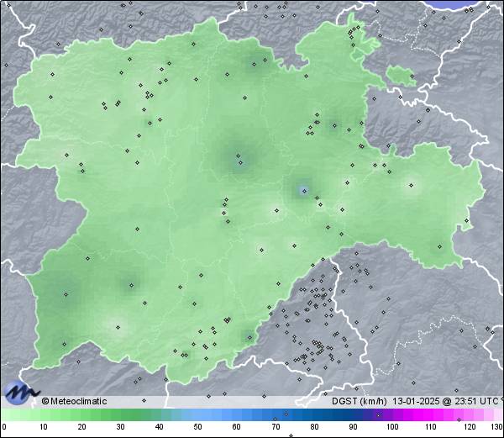The image size is (504, 438).
Task: Click the ©Meteoclimatic copyright text
Action: tap(74, 401)
